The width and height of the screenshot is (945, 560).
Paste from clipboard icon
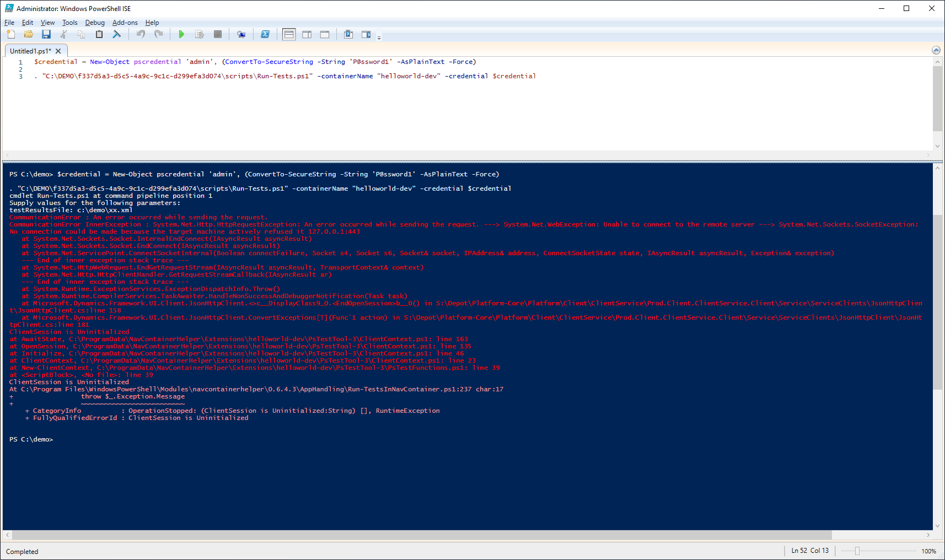pos(99,34)
